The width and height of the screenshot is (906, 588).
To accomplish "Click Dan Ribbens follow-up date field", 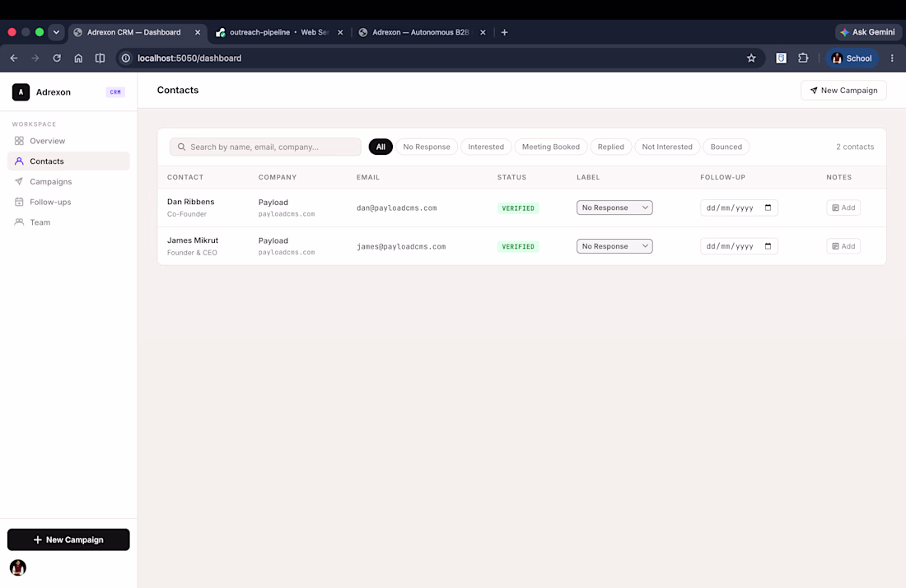I will coord(739,208).
